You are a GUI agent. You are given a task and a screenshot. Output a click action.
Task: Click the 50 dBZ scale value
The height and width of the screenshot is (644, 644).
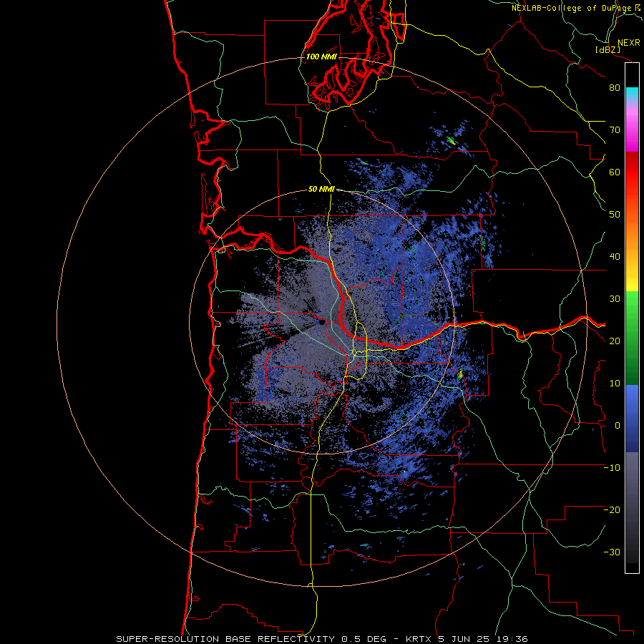tap(615, 215)
